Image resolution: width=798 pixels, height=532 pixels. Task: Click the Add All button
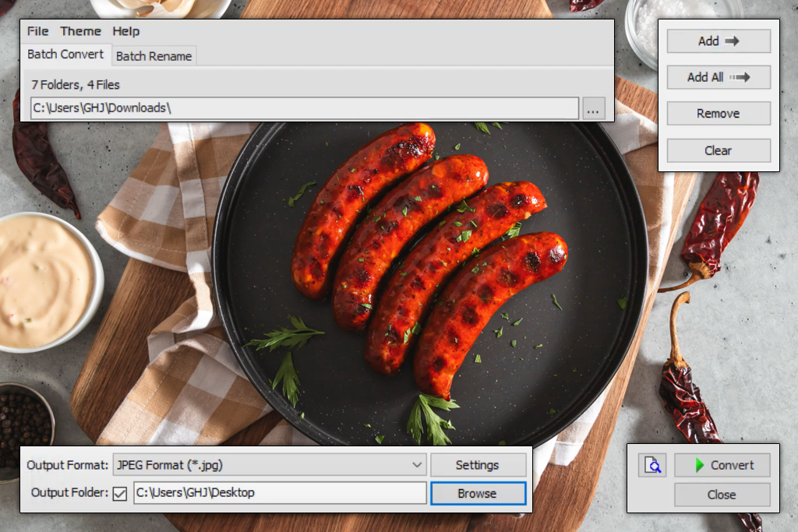719,77
